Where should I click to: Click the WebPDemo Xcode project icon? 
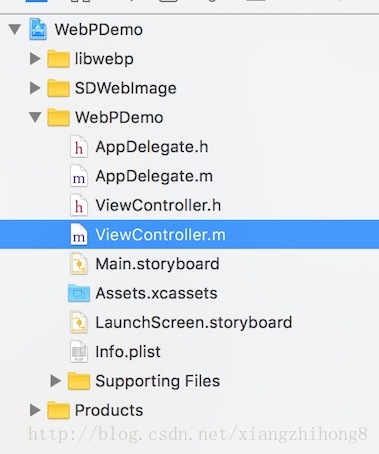pyautogui.click(x=38, y=29)
